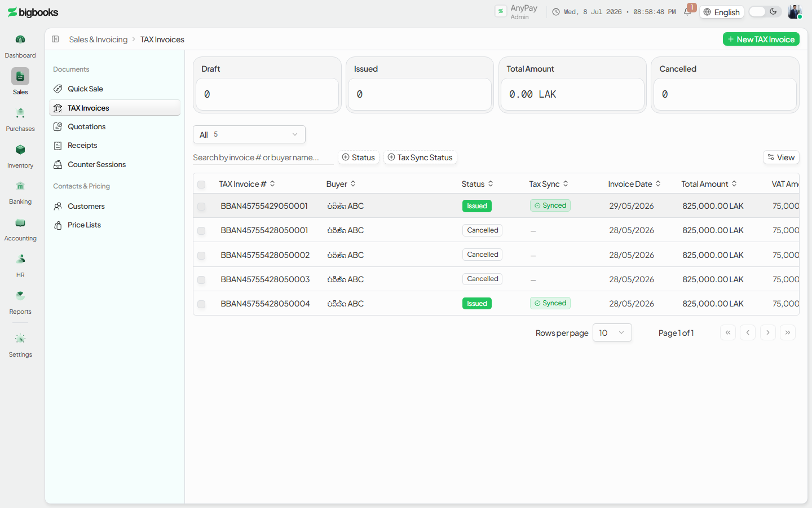
Task: Go to Inventory module icon
Action: pos(20,150)
